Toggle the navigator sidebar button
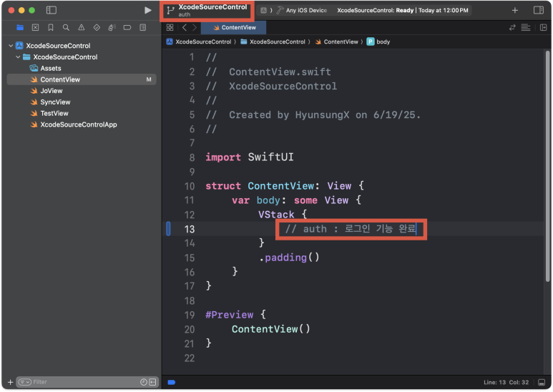Image resolution: width=553 pixels, height=392 pixels. (x=51, y=10)
